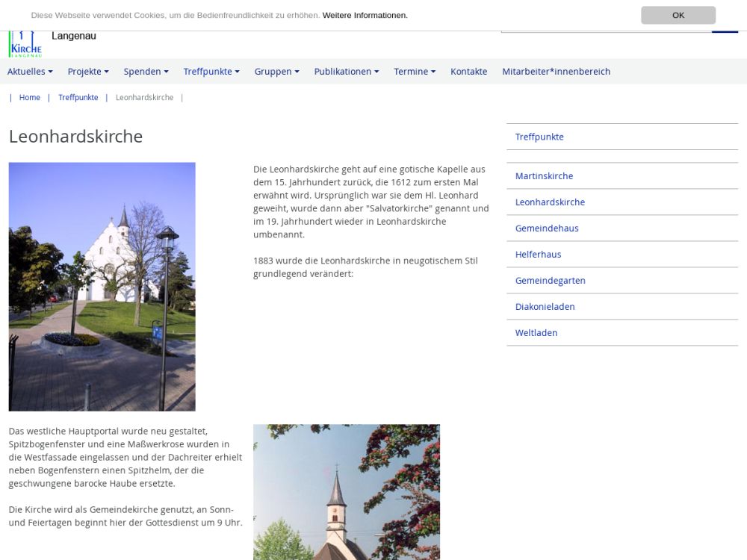747x560 pixels.
Task: Open the Spenden dropdown
Action: 146,72
